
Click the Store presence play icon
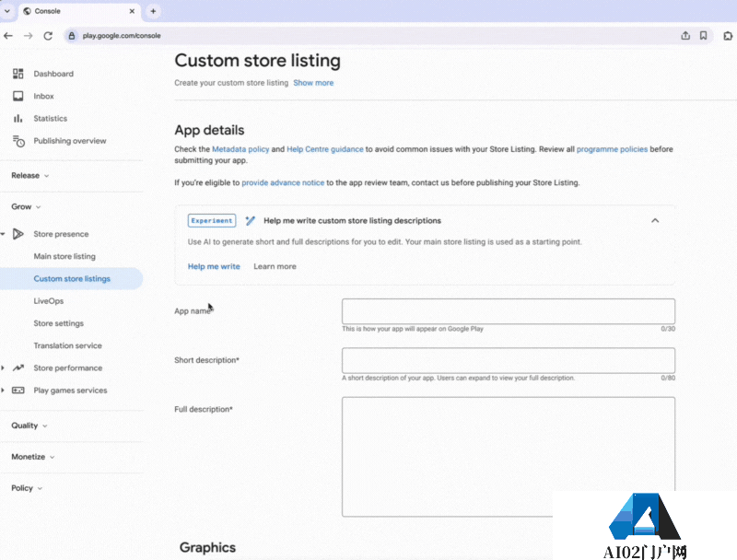pos(18,234)
